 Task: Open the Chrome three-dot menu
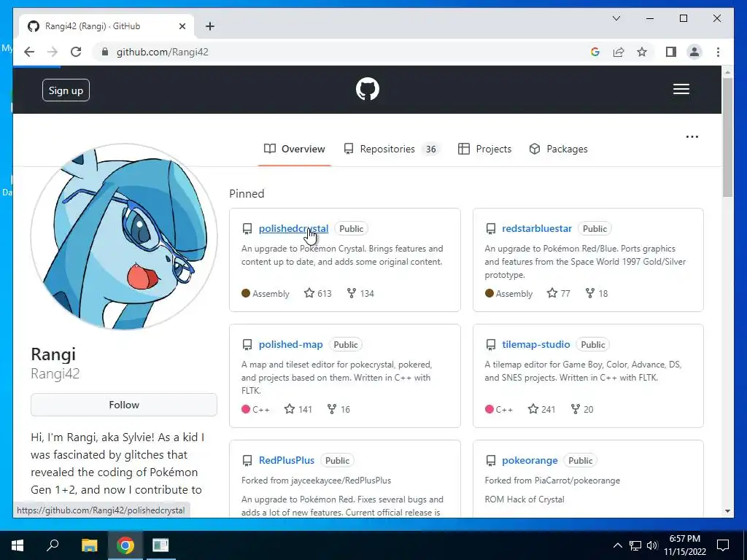(x=718, y=52)
